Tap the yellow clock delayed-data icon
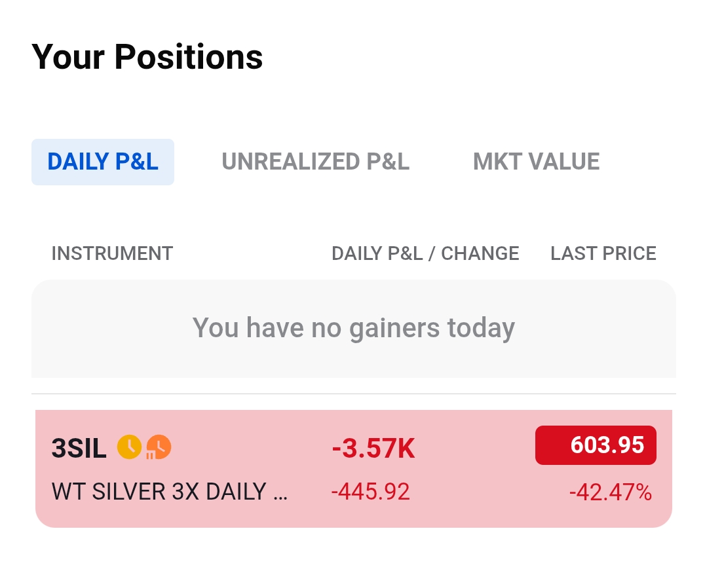The width and height of the screenshot is (705, 588). coord(129,447)
